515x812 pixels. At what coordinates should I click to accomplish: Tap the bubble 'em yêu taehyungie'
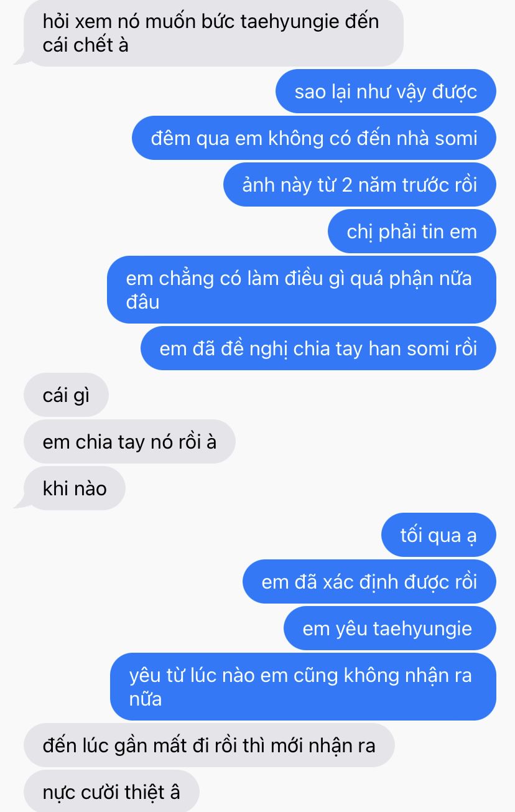389,628
